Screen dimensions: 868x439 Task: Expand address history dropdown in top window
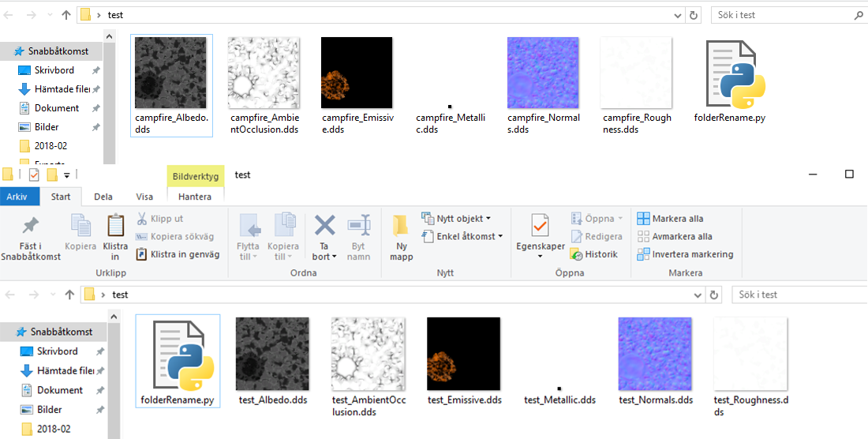point(679,15)
